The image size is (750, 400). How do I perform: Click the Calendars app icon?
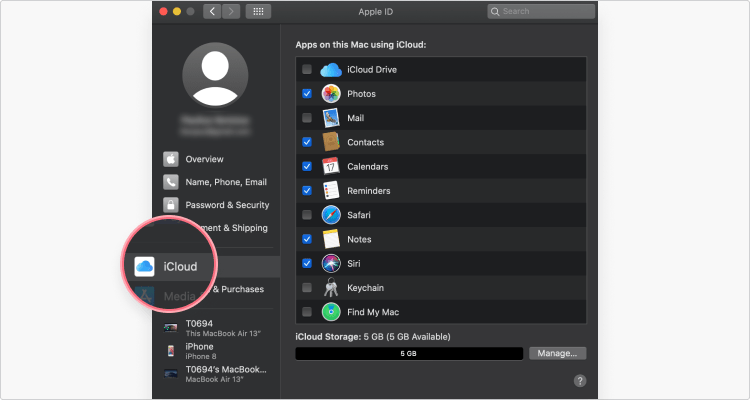331,167
